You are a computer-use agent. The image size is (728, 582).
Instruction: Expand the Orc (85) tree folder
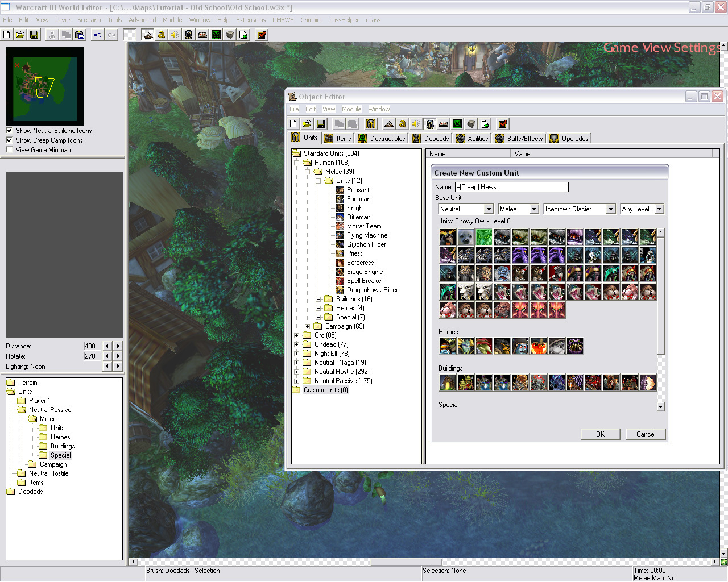pyautogui.click(x=296, y=335)
